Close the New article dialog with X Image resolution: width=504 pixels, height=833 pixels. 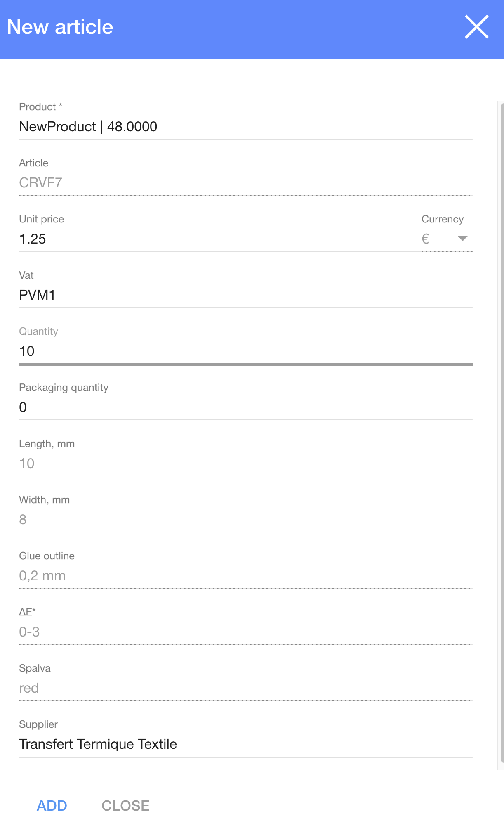point(477,27)
